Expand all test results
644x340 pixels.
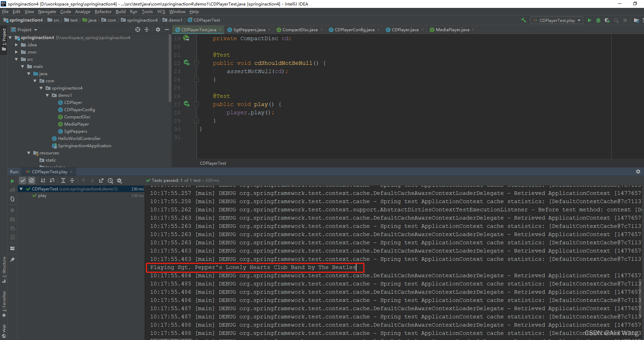[x=63, y=180]
